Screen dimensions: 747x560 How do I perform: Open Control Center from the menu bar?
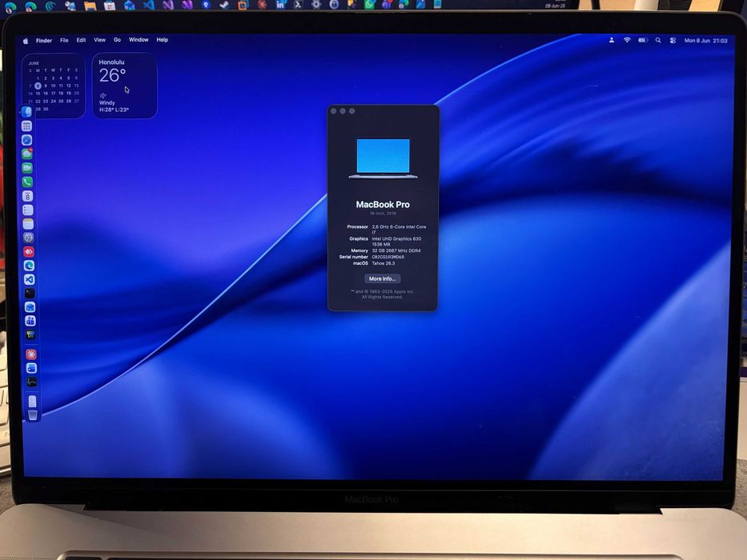click(x=673, y=41)
